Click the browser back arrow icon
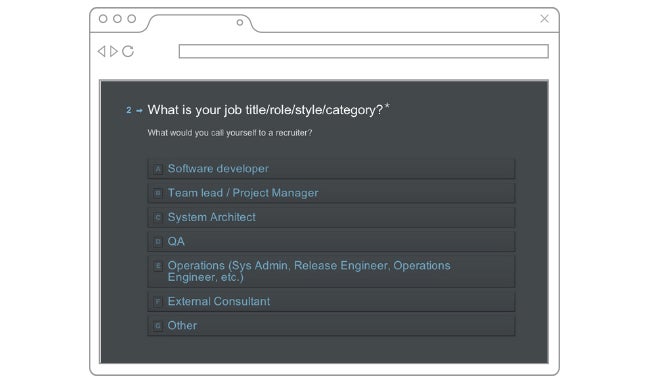The width and height of the screenshot is (650, 383). click(x=102, y=51)
